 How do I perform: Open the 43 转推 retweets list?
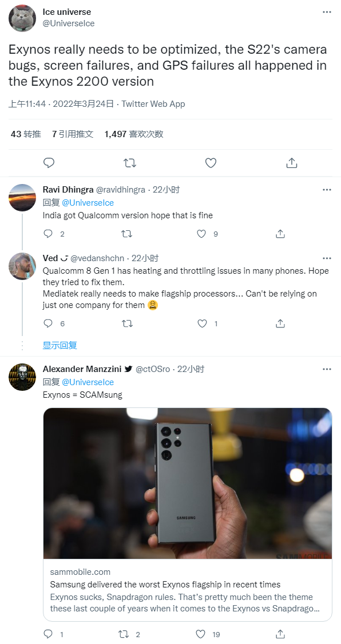[26, 134]
